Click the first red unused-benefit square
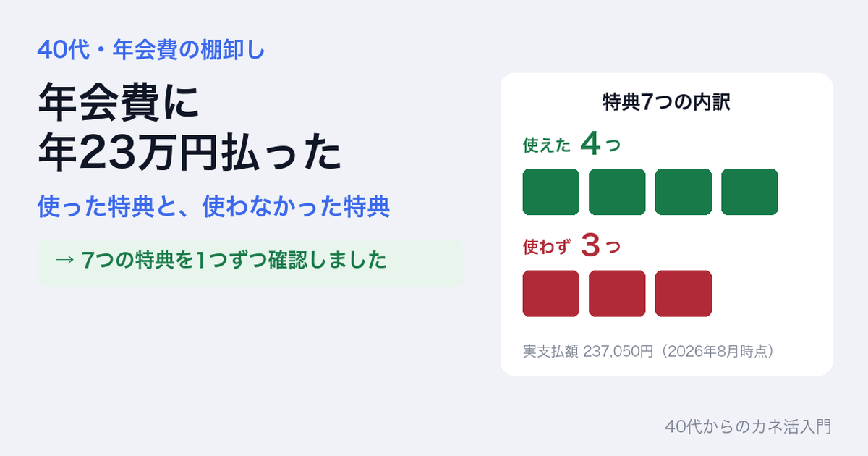Viewport: 868px width, 456px height. (x=551, y=294)
